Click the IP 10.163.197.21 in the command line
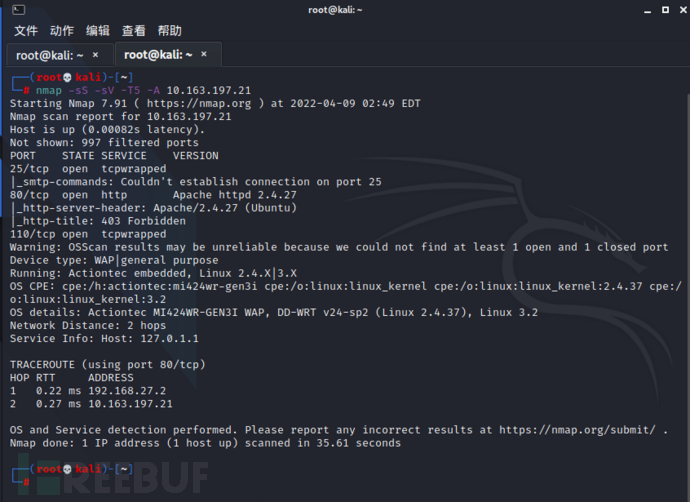 tap(209, 91)
